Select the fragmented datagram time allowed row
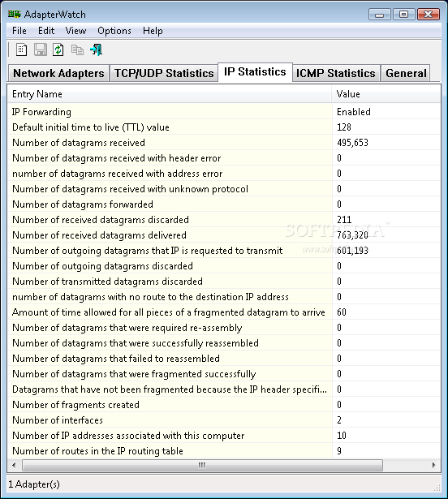The image size is (448, 499). [224, 312]
